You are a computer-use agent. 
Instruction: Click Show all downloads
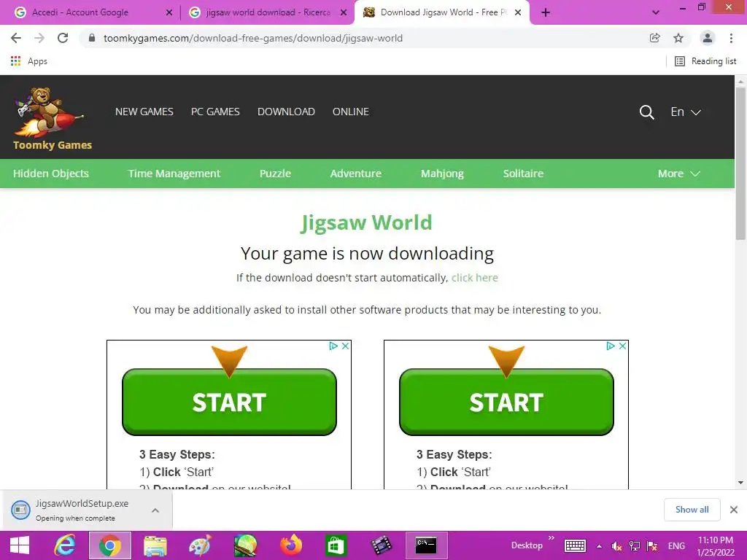click(x=692, y=510)
